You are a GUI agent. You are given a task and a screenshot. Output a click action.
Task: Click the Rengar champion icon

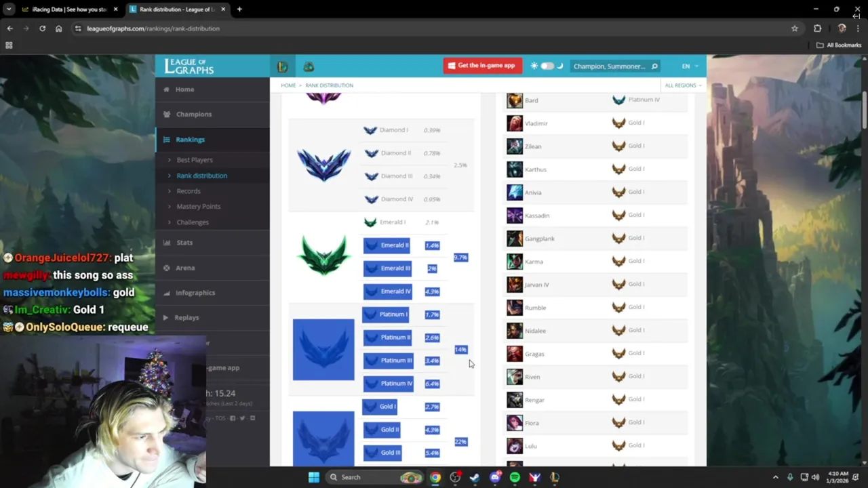(x=515, y=400)
